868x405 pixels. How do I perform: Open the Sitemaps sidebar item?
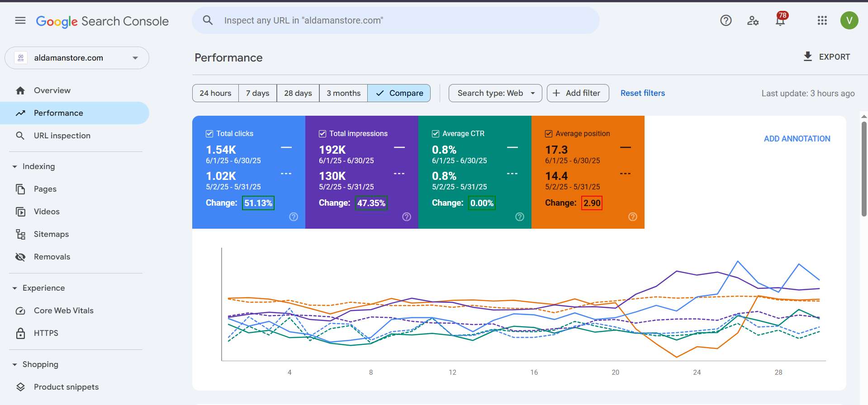click(75, 234)
